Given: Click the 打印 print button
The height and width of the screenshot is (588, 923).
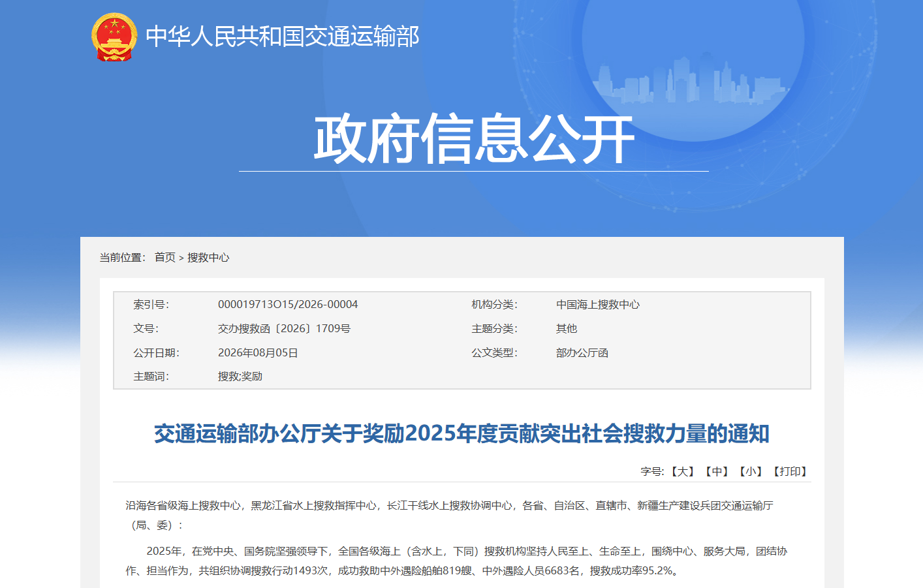Looking at the screenshot, I should (x=790, y=472).
